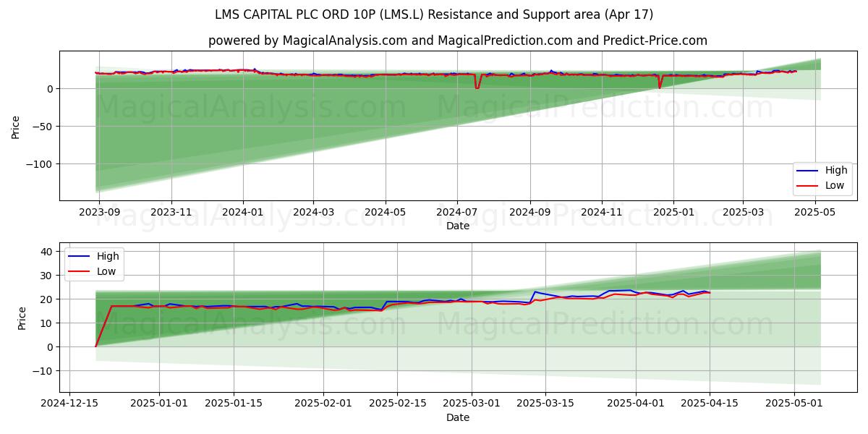The height and width of the screenshot is (434, 868).
Task: Click the 2025-03-15 tick label
Action: coord(545,404)
